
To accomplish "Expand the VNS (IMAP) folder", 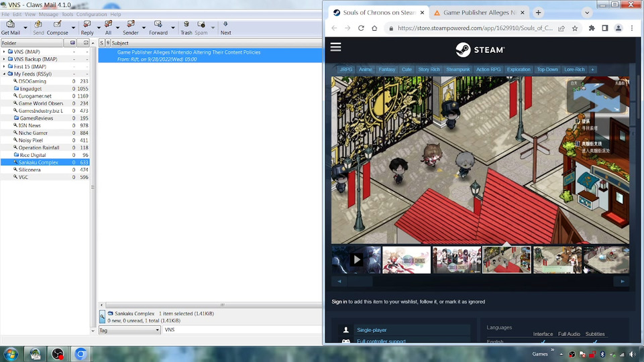I will (x=4, y=52).
